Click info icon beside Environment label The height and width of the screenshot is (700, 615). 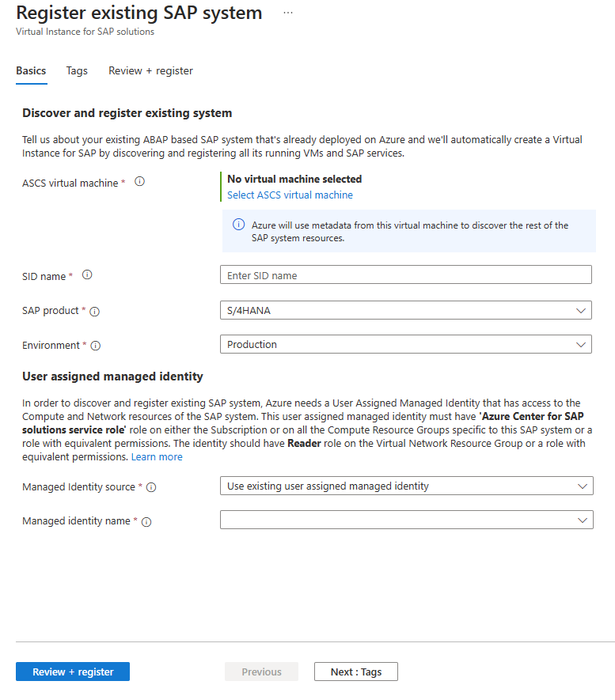pos(96,346)
